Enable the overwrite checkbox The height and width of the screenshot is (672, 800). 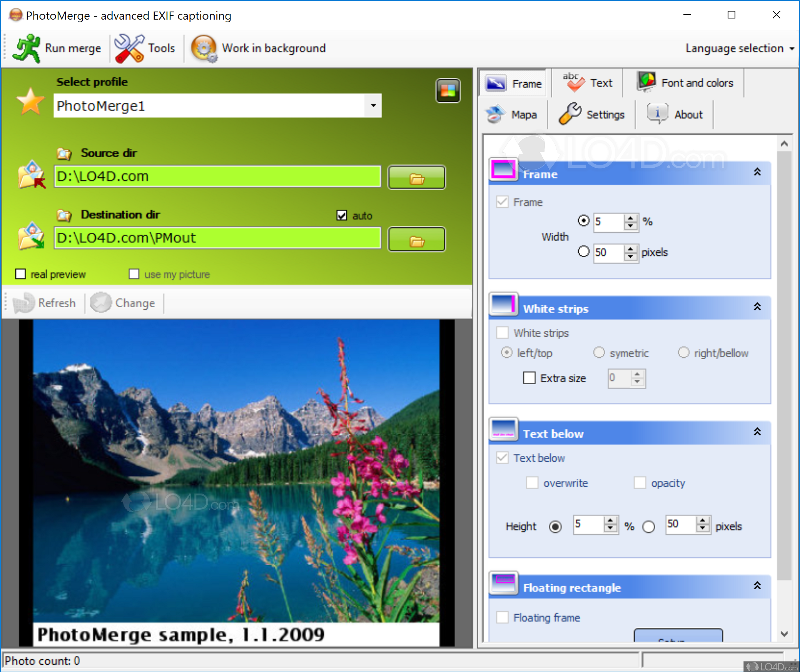click(532, 483)
